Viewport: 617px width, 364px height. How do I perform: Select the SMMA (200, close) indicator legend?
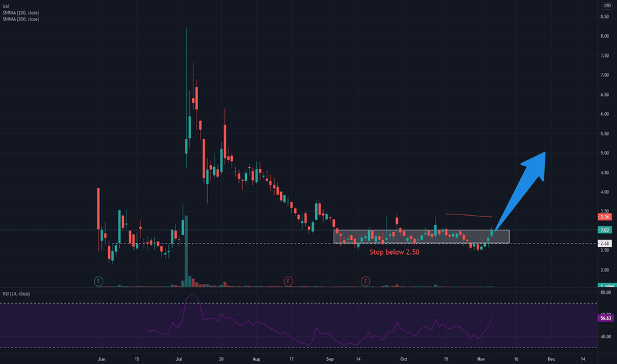[21, 19]
